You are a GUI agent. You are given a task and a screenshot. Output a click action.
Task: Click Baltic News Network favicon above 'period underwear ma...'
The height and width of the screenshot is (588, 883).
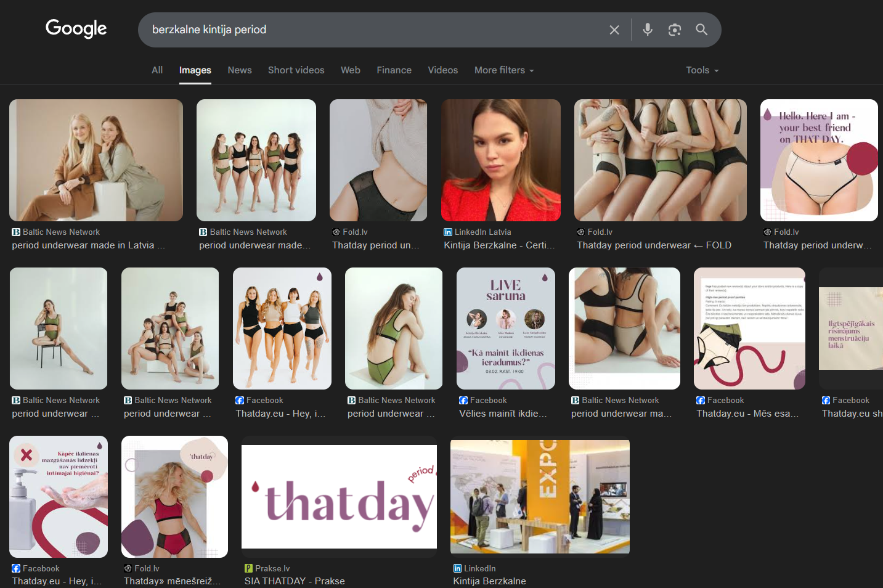pyautogui.click(x=576, y=401)
